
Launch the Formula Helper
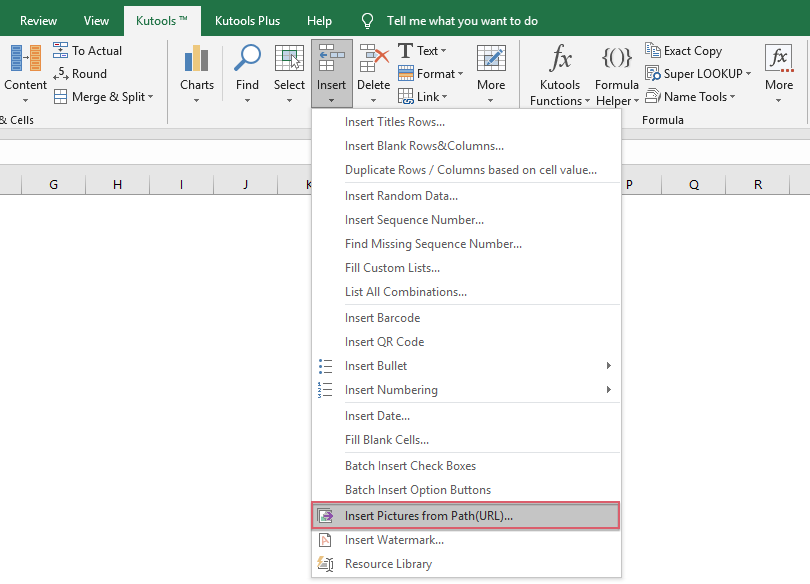coord(616,70)
